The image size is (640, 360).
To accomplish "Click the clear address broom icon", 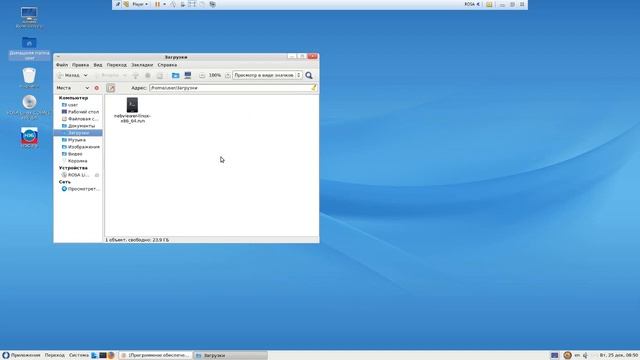I will coord(314,87).
